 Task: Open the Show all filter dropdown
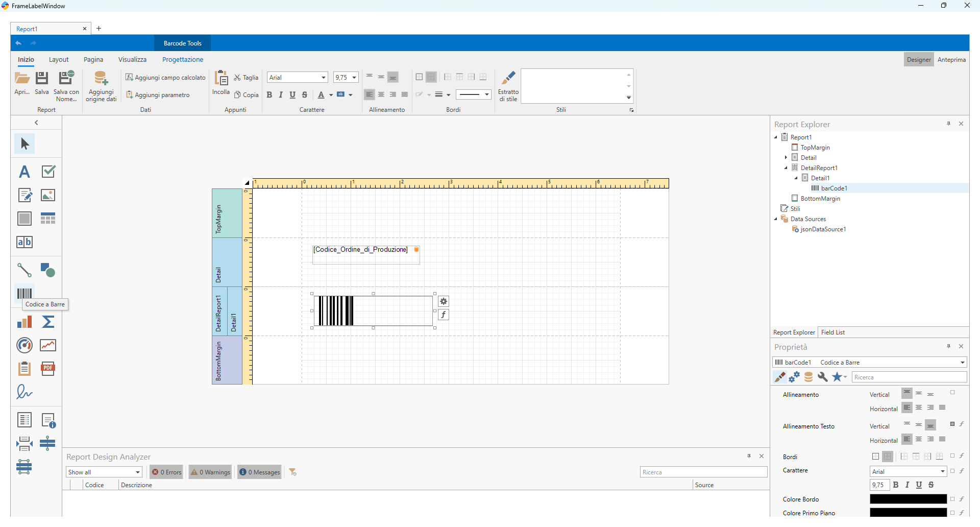pyautogui.click(x=104, y=472)
